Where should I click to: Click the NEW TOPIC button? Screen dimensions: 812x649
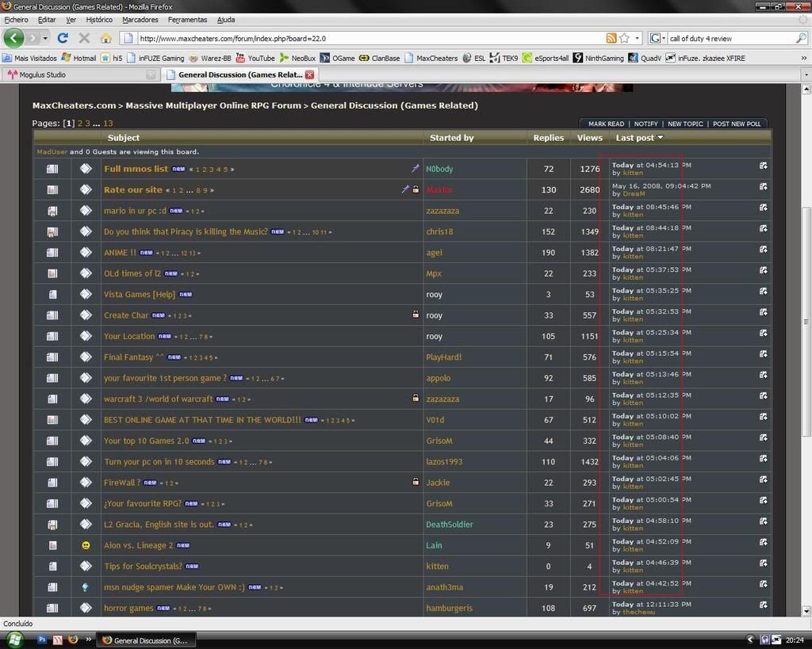pyautogui.click(x=685, y=124)
